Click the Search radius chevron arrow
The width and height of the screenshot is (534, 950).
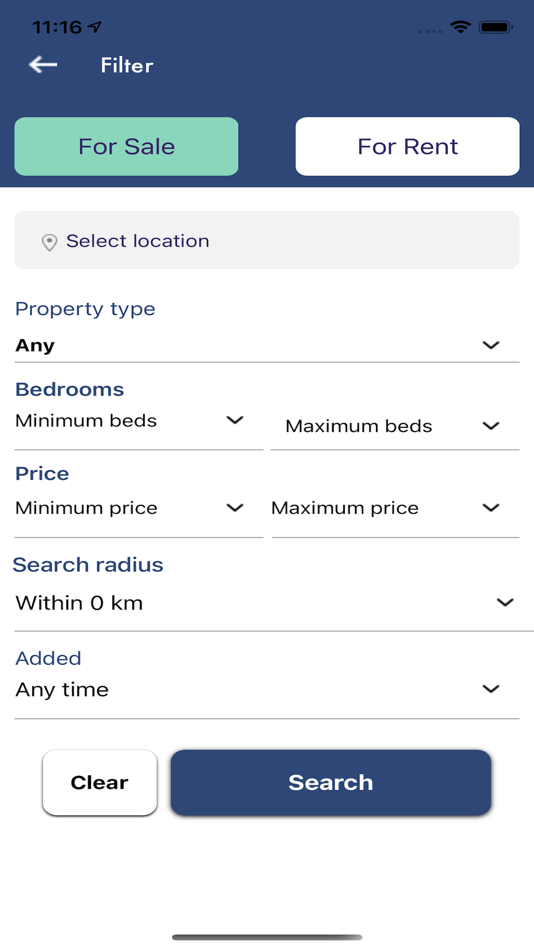pyautogui.click(x=505, y=602)
